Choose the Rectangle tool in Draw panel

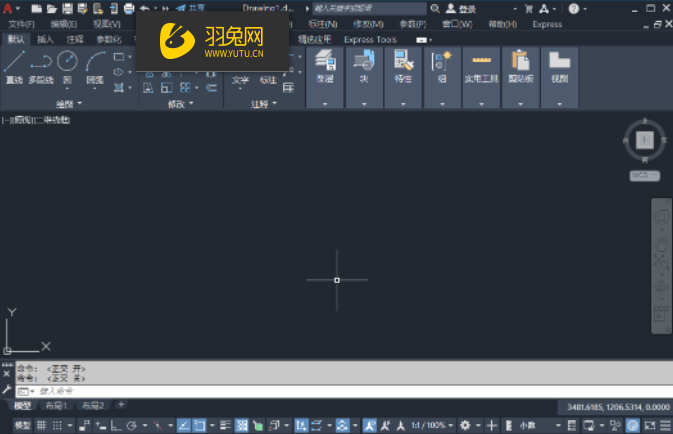click(x=118, y=57)
